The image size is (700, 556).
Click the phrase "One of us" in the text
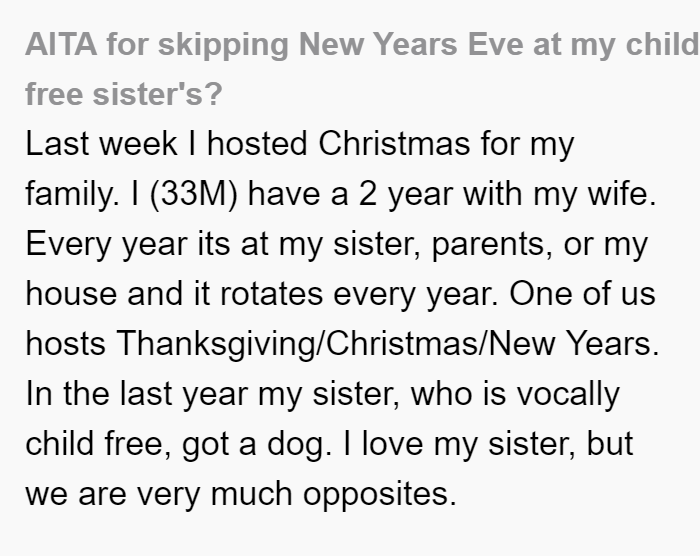pyautogui.click(x=582, y=294)
